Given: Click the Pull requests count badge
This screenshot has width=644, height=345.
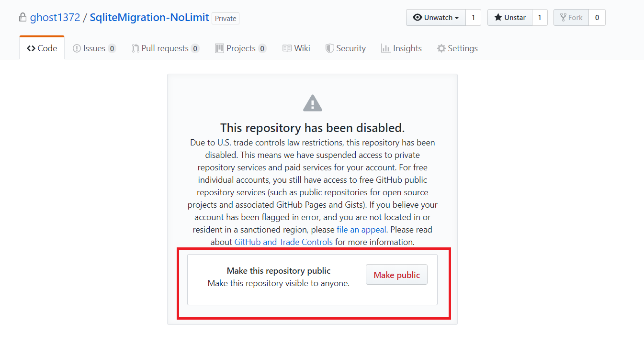Looking at the screenshot, I should pyautogui.click(x=195, y=48).
